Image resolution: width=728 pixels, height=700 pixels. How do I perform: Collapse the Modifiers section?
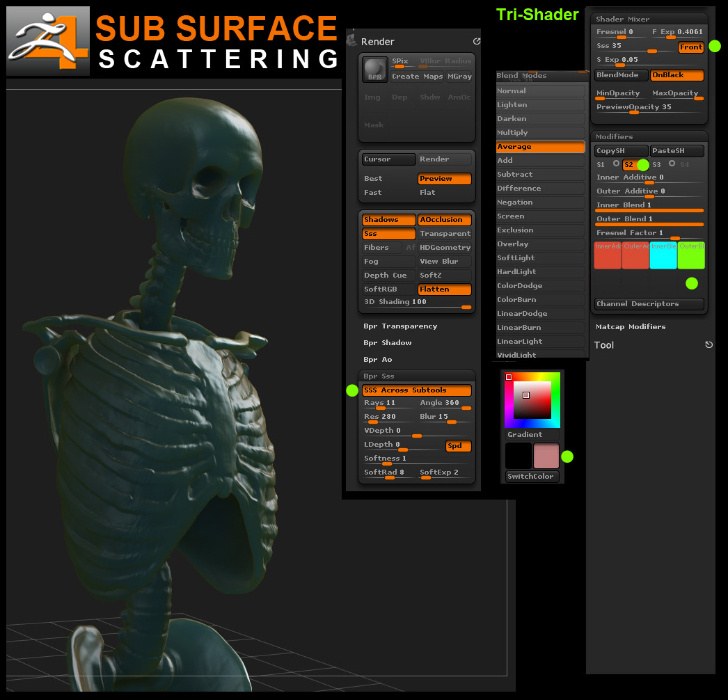coord(615,136)
